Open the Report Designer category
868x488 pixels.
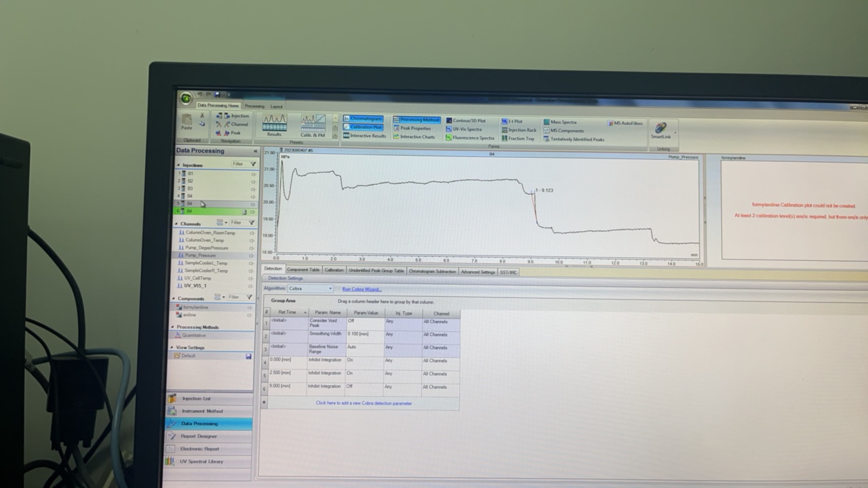208,436
